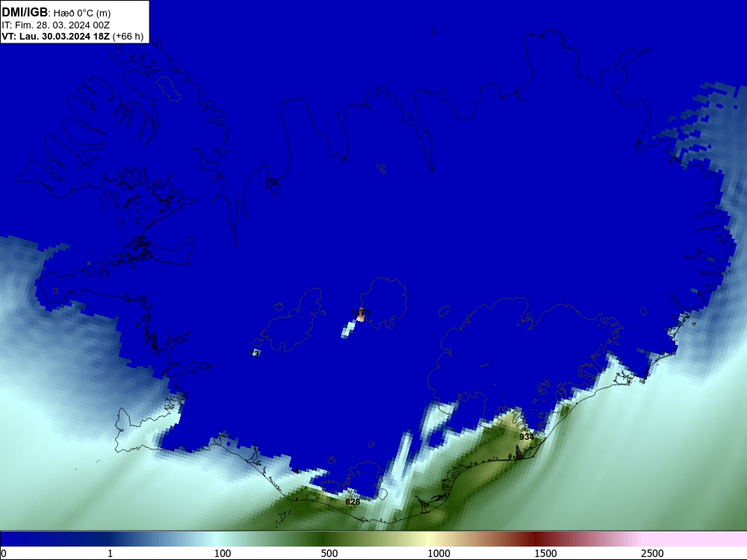This screenshot has height=560, width=747.
Task: Click the legend tick label '1000'
Action: [438, 553]
